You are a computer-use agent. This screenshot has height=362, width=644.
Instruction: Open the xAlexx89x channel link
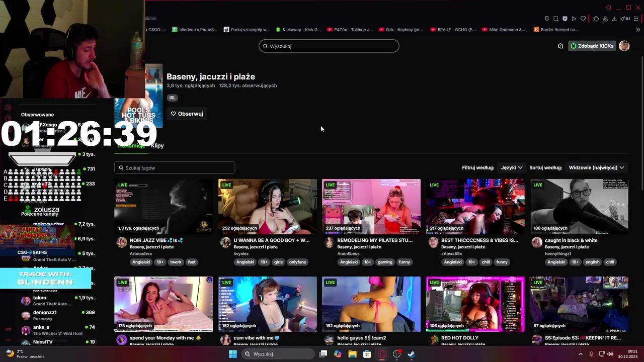coord(451,254)
